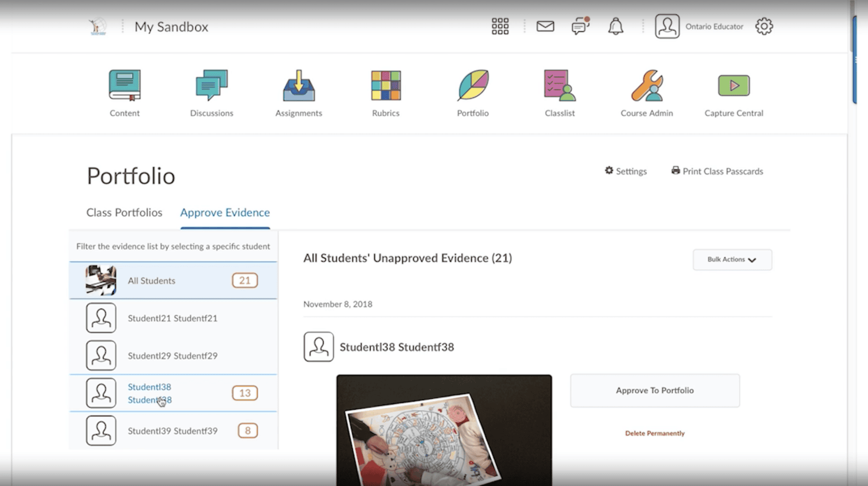Open the Course Admin wrench icon
The image size is (868, 486).
pyautogui.click(x=646, y=85)
